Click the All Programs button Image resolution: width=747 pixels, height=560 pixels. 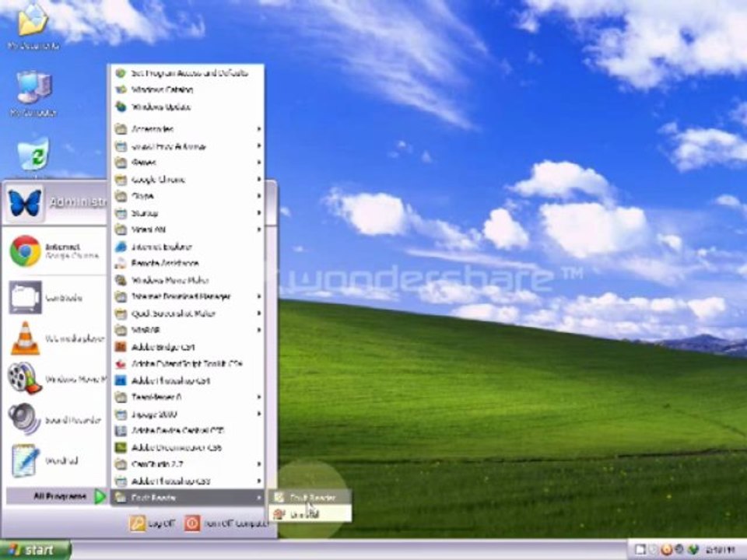point(56,496)
